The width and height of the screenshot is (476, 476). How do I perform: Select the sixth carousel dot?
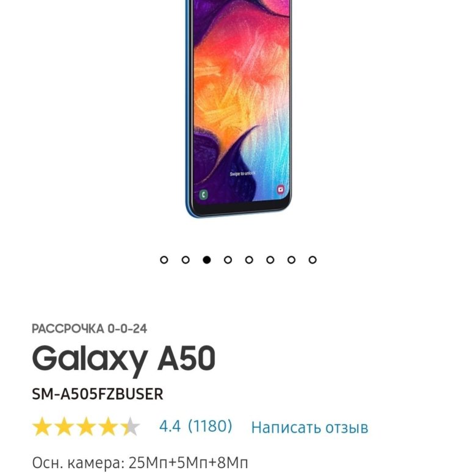pyautogui.click(x=270, y=260)
